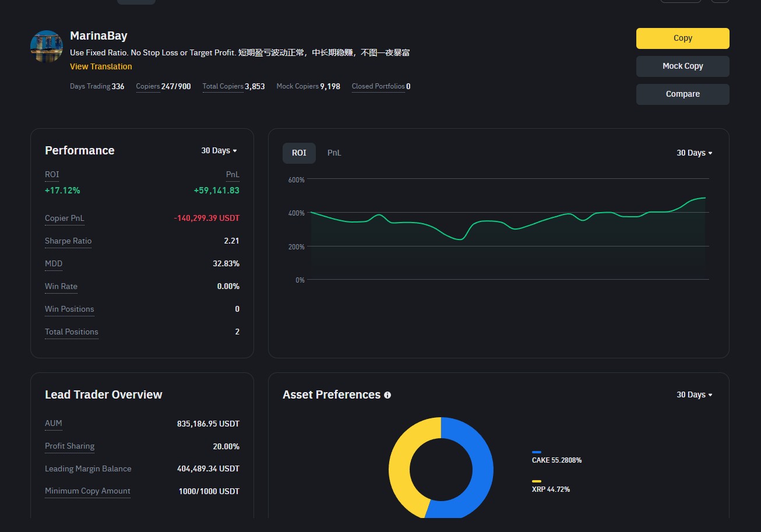The image size is (761, 532).
Task: Click the Asset Preferences info icon
Action: click(387, 395)
